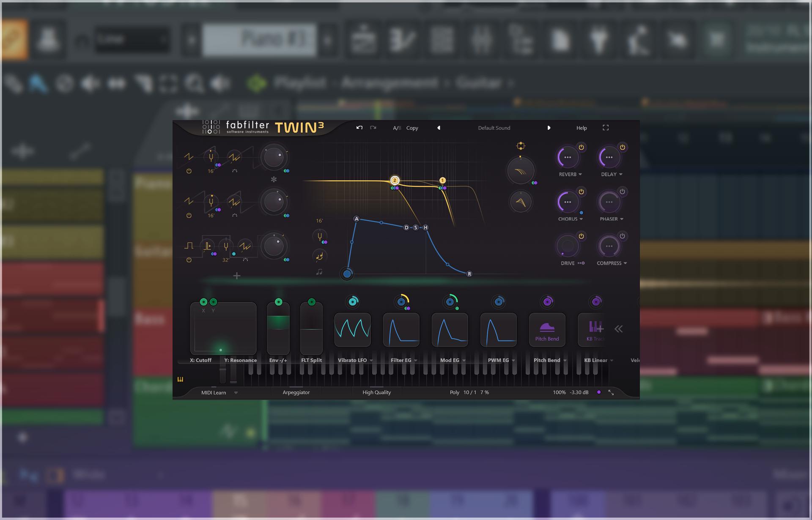Copy the current state to other A/B slot
Image resolution: width=812 pixels, height=520 pixels.
(x=412, y=128)
